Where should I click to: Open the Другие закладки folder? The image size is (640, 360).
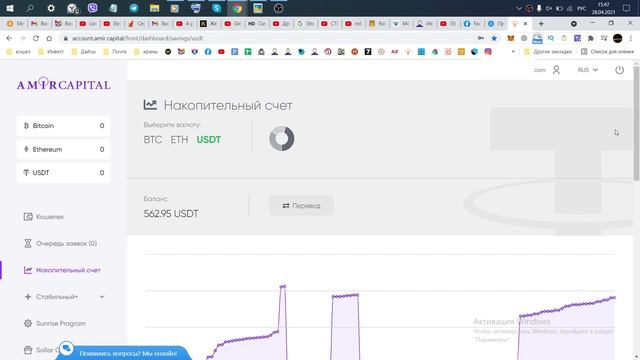[x=548, y=51]
